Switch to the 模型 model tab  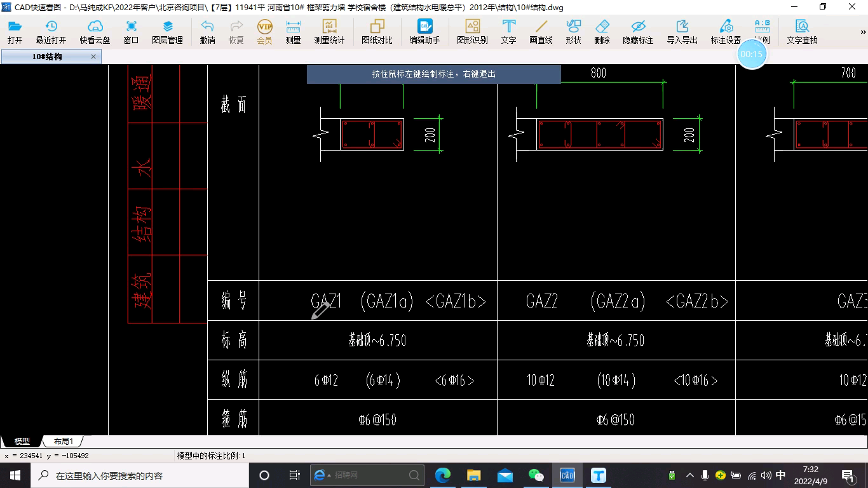pyautogui.click(x=22, y=440)
